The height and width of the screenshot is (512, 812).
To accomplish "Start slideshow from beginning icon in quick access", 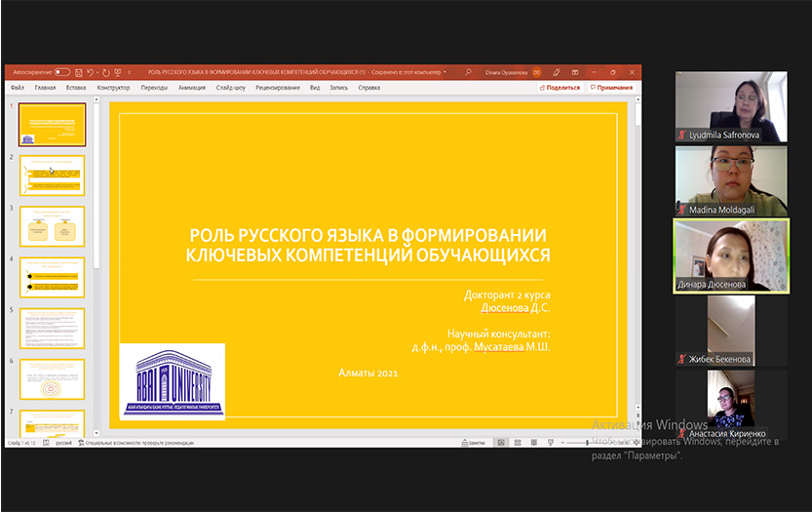I will 119,72.
